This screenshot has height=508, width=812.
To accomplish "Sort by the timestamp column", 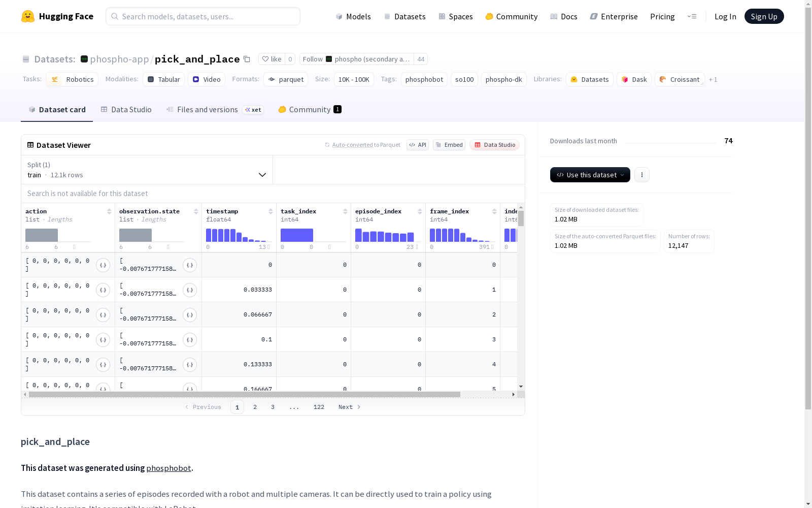I will 270,211.
